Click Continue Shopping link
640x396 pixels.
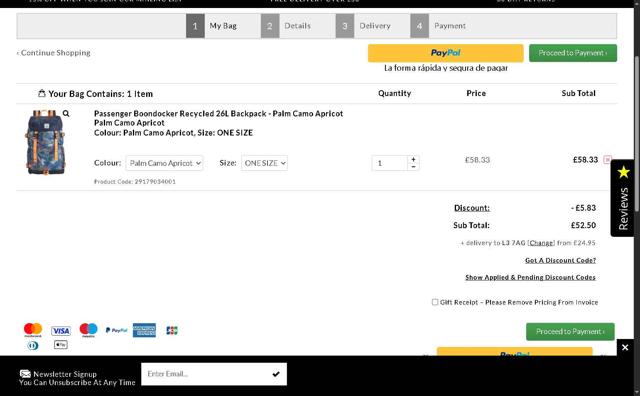pos(53,53)
